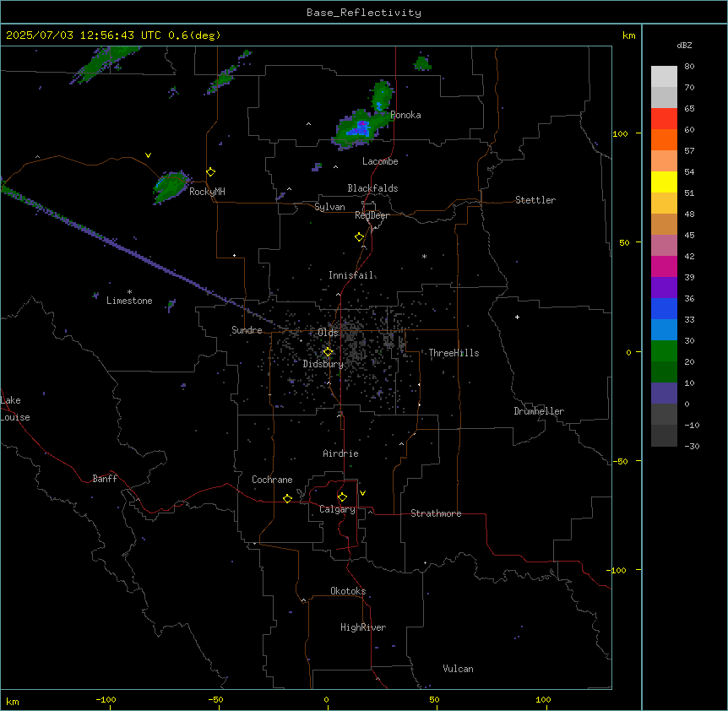Image resolution: width=728 pixels, height=711 pixels.
Task: Click the Blackfalds city label
Action: click(x=372, y=188)
